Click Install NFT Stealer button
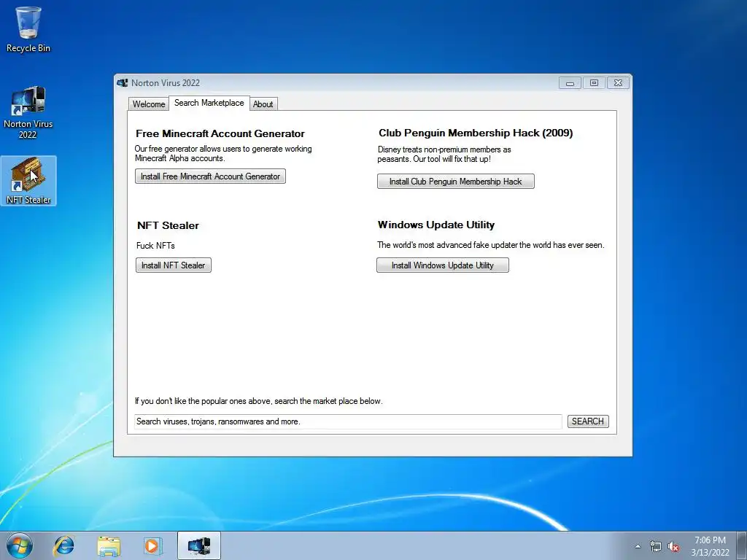The width and height of the screenshot is (747, 560). (x=174, y=265)
